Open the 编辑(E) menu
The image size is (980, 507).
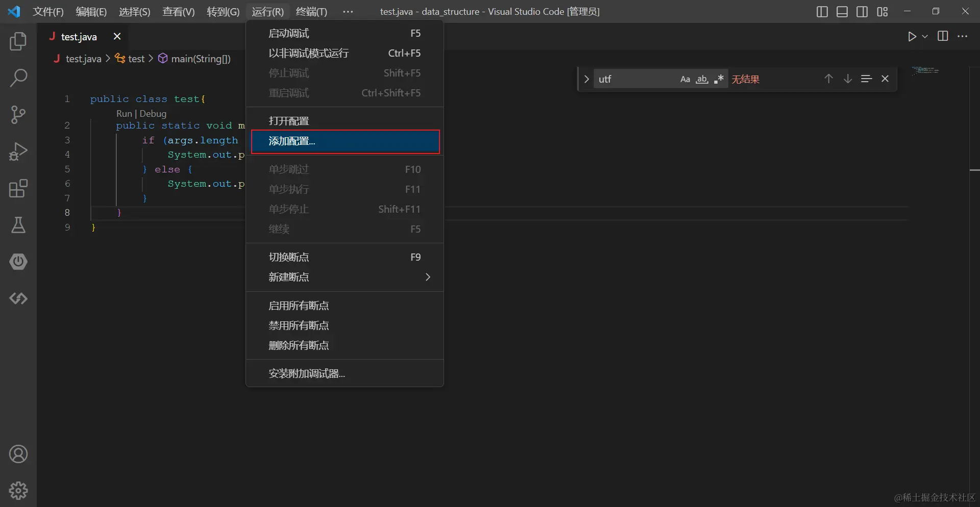click(91, 12)
